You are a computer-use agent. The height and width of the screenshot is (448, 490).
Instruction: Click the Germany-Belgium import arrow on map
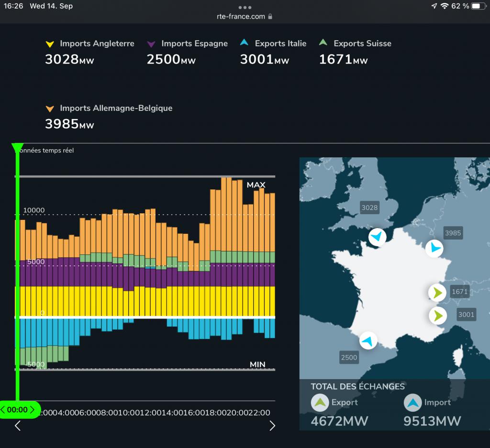tap(434, 248)
